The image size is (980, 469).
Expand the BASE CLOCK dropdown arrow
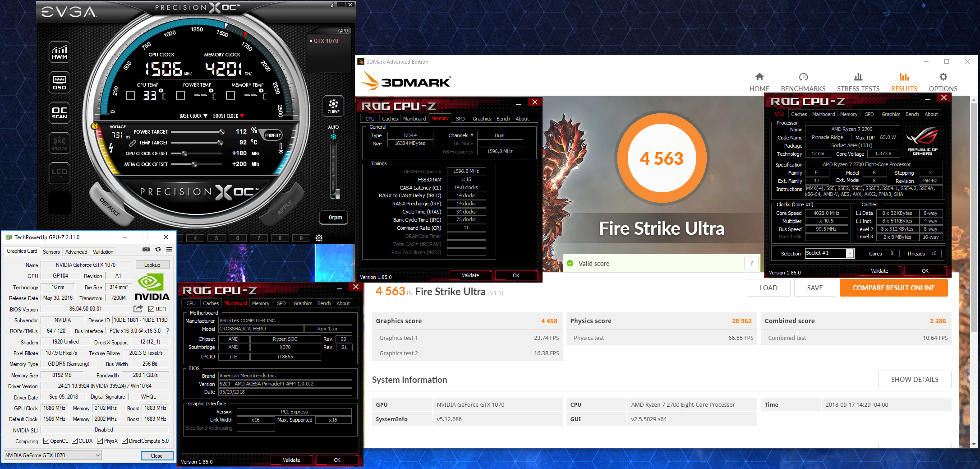point(206,116)
